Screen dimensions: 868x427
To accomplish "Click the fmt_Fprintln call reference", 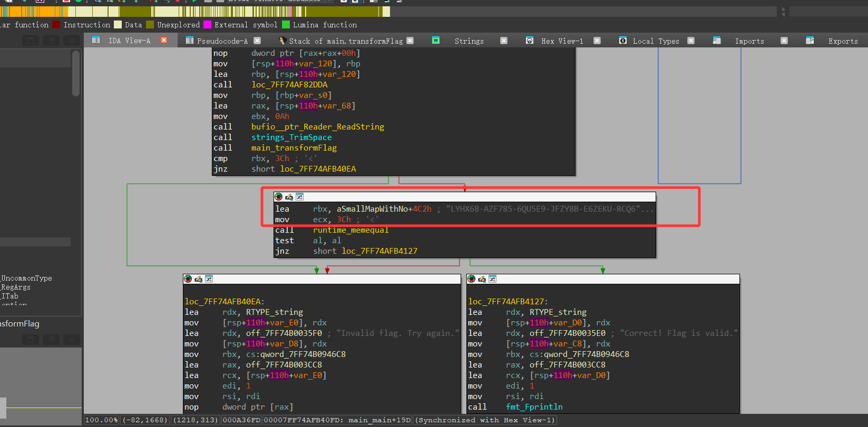I will point(534,407).
